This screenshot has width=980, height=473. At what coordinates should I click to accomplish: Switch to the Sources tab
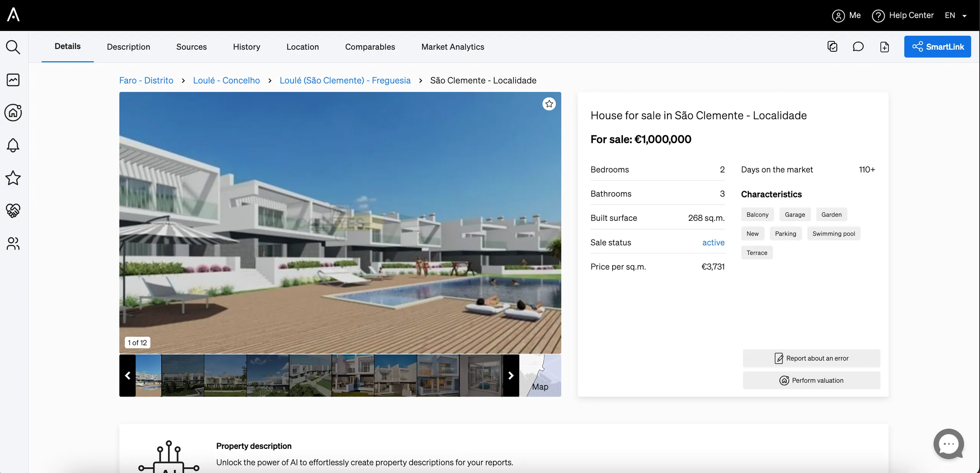coord(191,47)
